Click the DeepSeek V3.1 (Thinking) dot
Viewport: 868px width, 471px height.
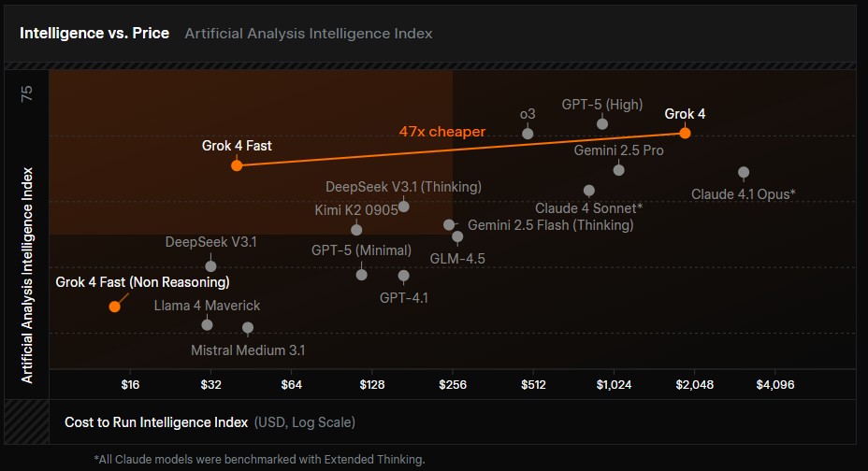[403, 207]
